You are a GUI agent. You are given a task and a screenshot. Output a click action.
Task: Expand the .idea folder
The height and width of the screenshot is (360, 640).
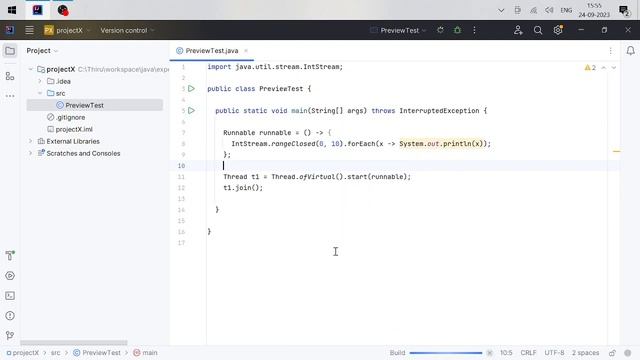click(40, 81)
